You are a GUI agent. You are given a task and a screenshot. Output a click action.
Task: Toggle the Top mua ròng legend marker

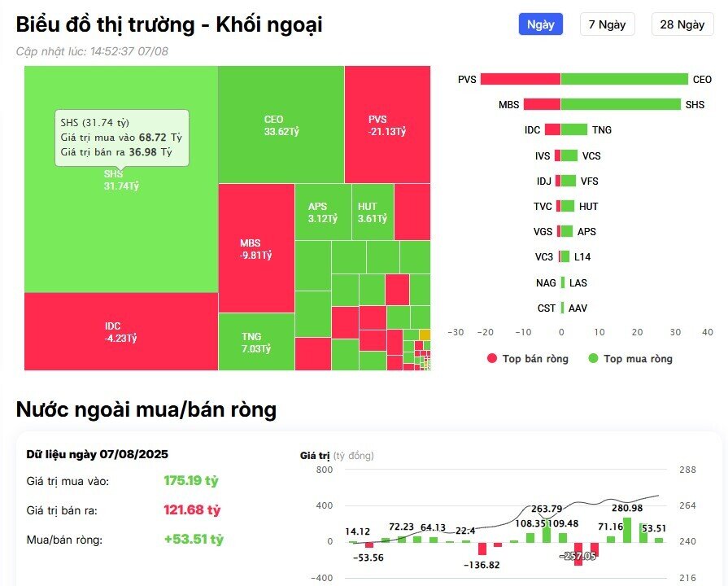[x=593, y=359]
